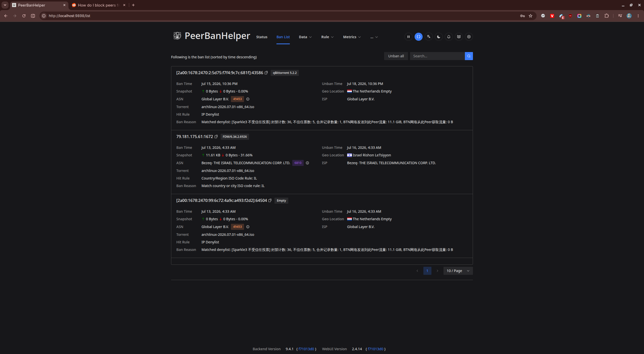Click the 'Israel Rishon LeTsiyyon' geo location
The image size is (644, 354).
coord(372,155)
